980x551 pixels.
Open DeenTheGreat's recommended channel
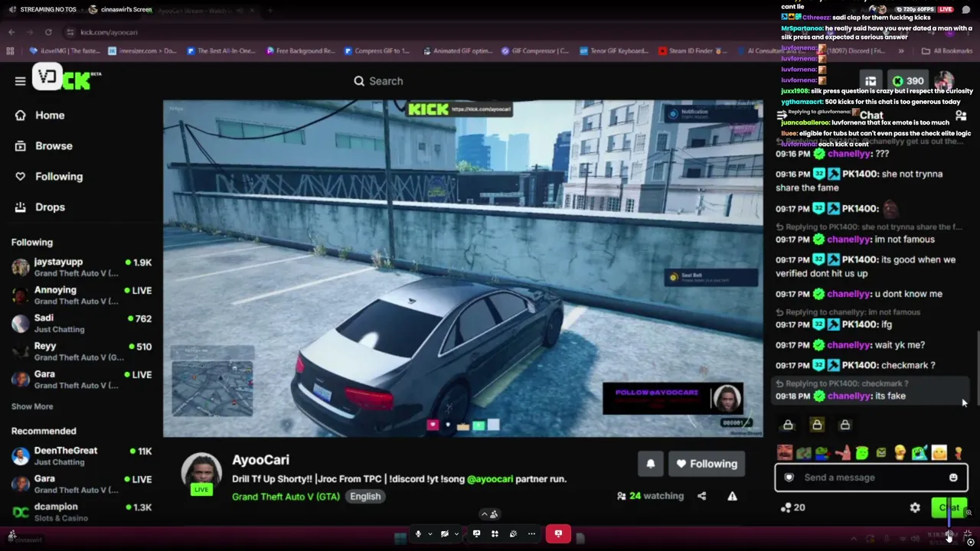pyautogui.click(x=81, y=456)
